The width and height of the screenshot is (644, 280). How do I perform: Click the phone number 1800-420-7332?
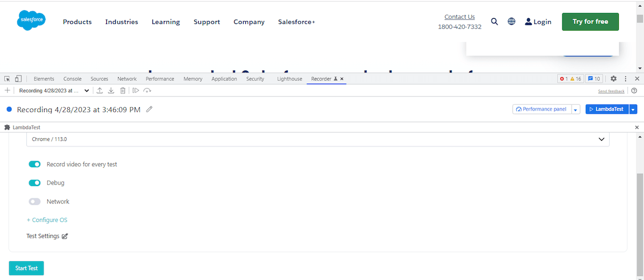tap(460, 27)
